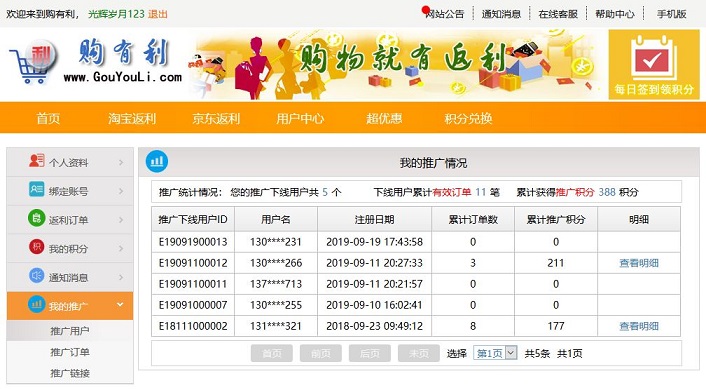This screenshot has height=390, width=706.
Task: Open the 用户中心 navigation tab
Action: (300, 118)
